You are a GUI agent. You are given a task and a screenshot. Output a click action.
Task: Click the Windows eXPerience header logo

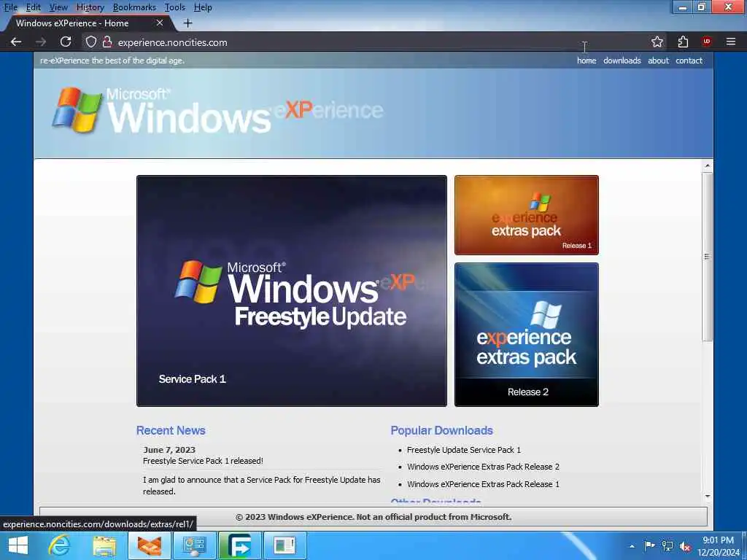tap(217, 111)
